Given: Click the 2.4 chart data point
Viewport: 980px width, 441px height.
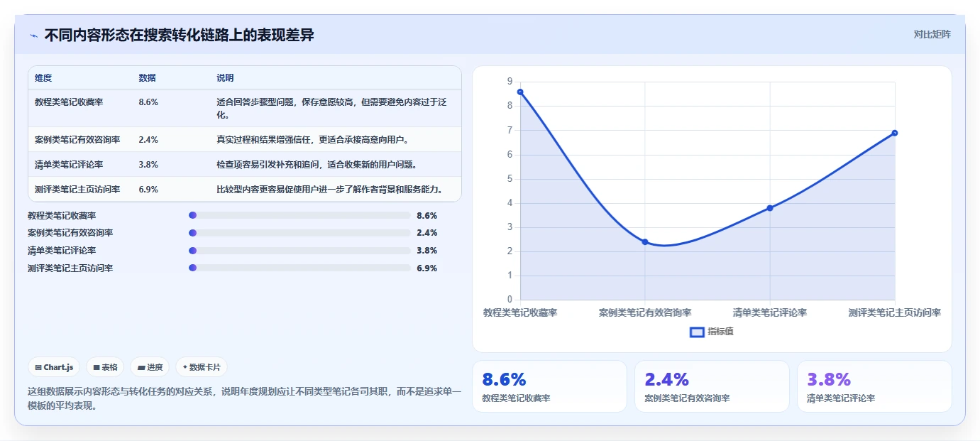Looking at the screenshot, I should pyautogui.click(x=645, y=241).
